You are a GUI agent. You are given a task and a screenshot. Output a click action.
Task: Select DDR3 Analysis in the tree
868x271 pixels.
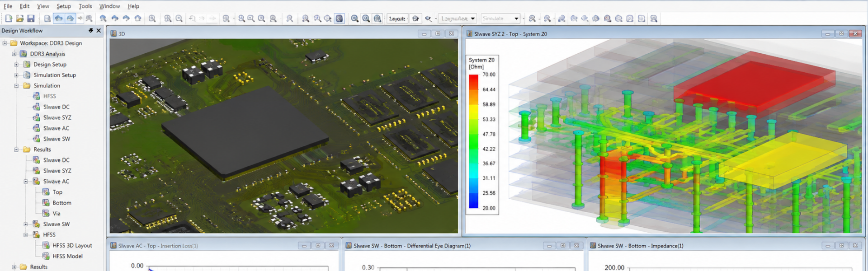tap(47, 54)
